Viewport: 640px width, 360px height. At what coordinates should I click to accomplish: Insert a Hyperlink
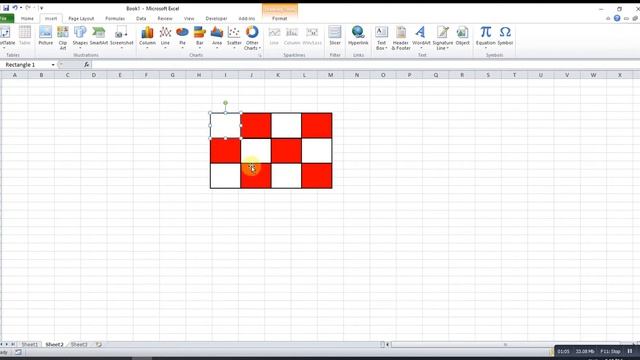358,35
